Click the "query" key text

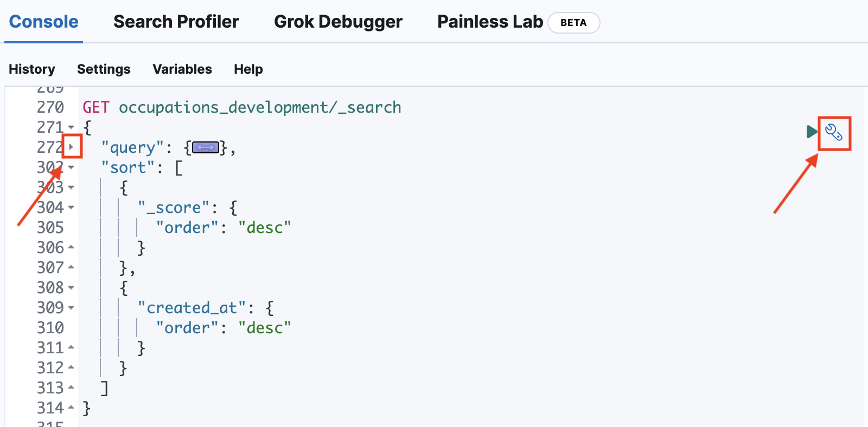point(132,148)
